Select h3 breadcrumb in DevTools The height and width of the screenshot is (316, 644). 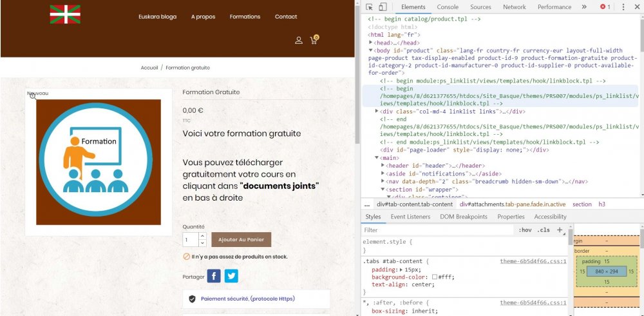(601, 204)
